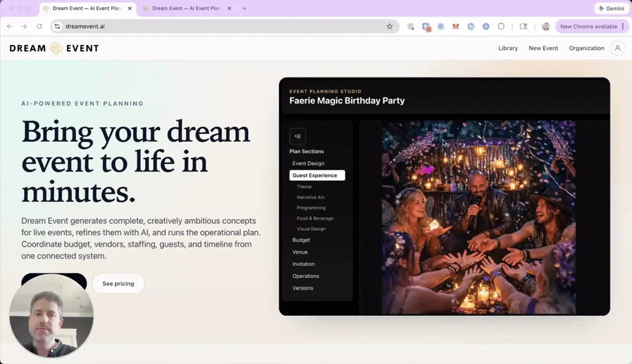Go back using the browser back arrow
The width and height of the screenshot is (632, 364).
tap(9, 26)
